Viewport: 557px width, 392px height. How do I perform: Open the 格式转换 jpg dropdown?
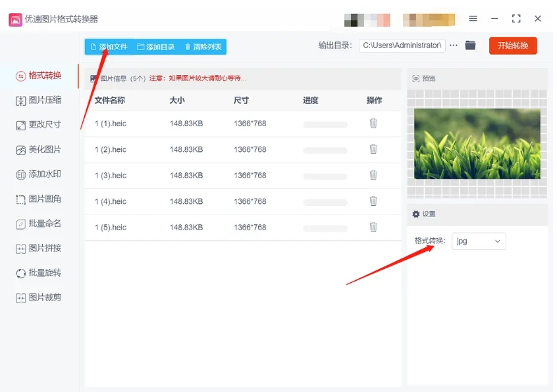(479, 241)
